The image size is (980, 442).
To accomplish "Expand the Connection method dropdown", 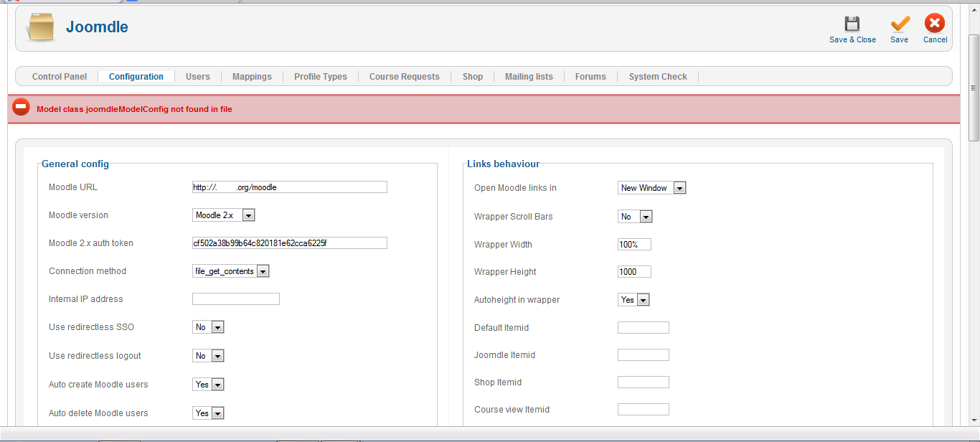I will [x=230, y=271].
